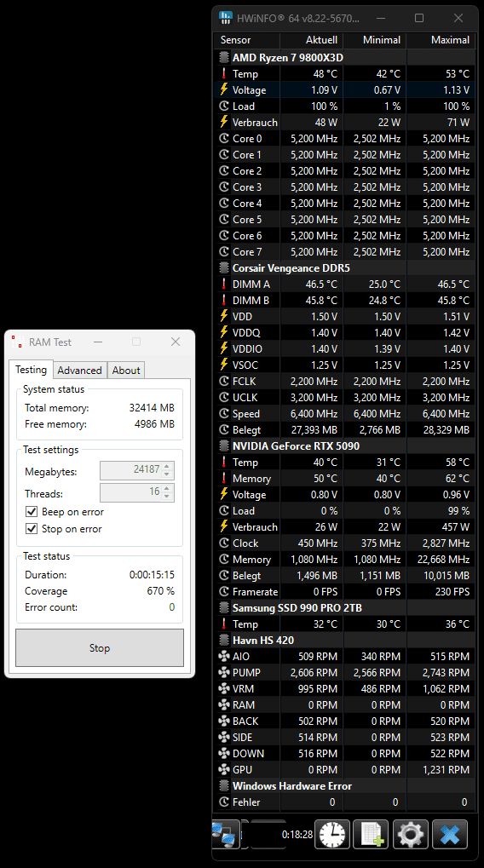Click the Duration value 0:00:15:15
Viewport: 484px width, 868px height.
(x=152, y=575)
